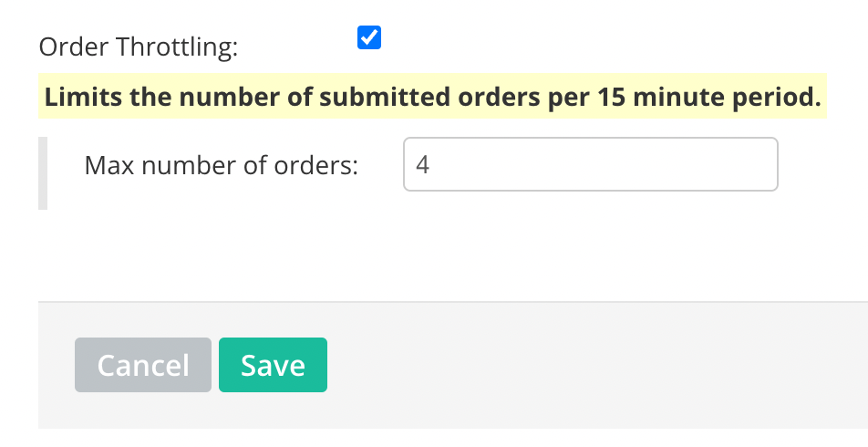Focus the Max number of orders field

point(590,164)
